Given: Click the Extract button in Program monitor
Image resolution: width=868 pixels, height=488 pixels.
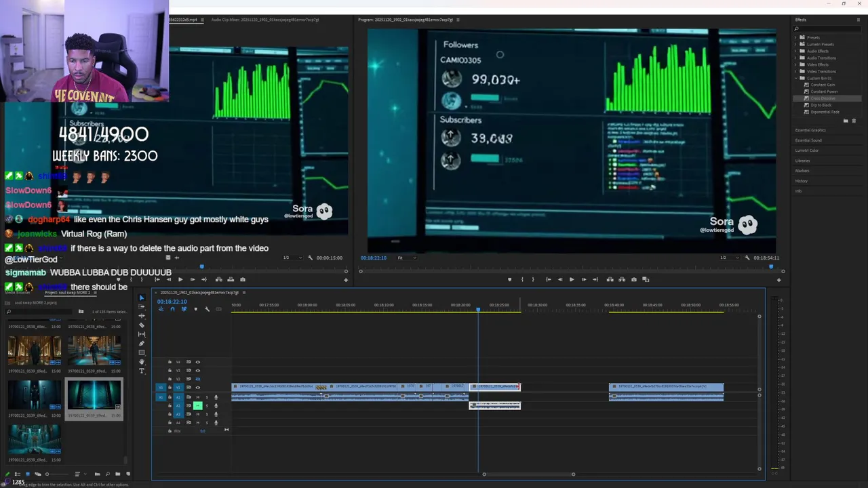Looking at the screenshot, I should pos(622,279).
